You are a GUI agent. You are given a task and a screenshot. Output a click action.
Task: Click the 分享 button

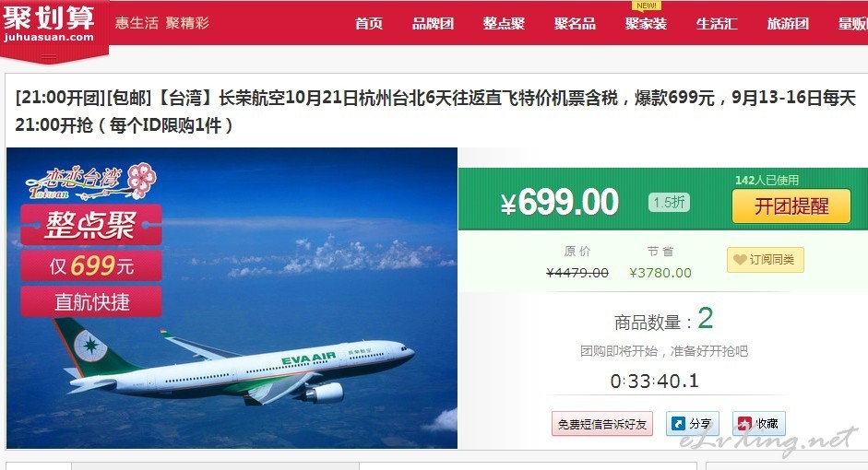692,424
